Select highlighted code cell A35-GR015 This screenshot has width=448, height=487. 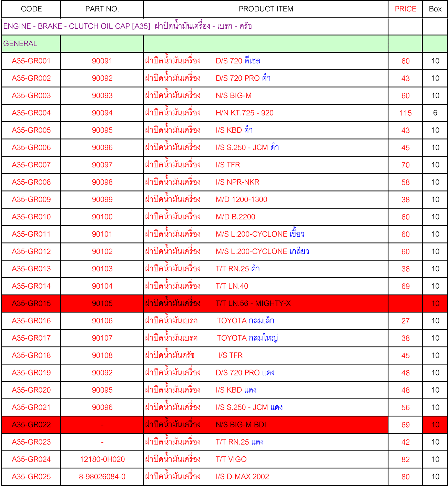point(31,303)
